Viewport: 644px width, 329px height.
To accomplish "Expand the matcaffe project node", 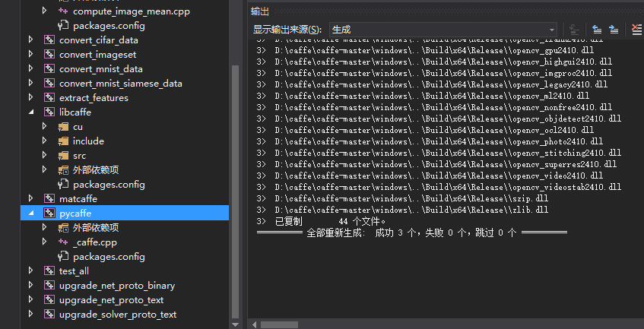I will 31,198.
